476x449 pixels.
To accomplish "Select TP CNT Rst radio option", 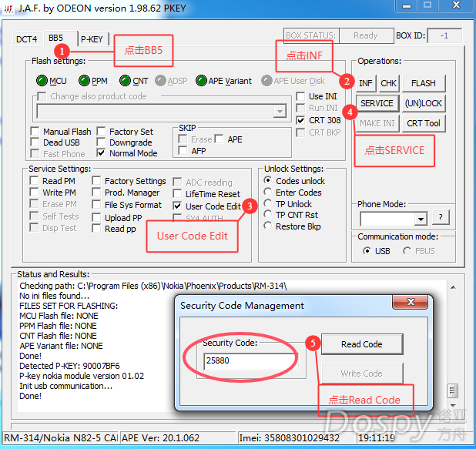I will pyautogui.click(x=268, y=214).
